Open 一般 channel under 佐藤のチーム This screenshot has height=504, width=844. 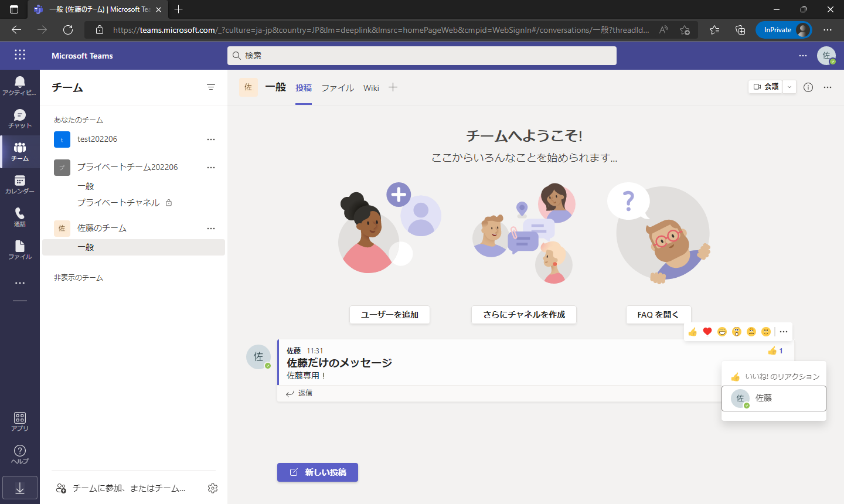click(134, 247)
